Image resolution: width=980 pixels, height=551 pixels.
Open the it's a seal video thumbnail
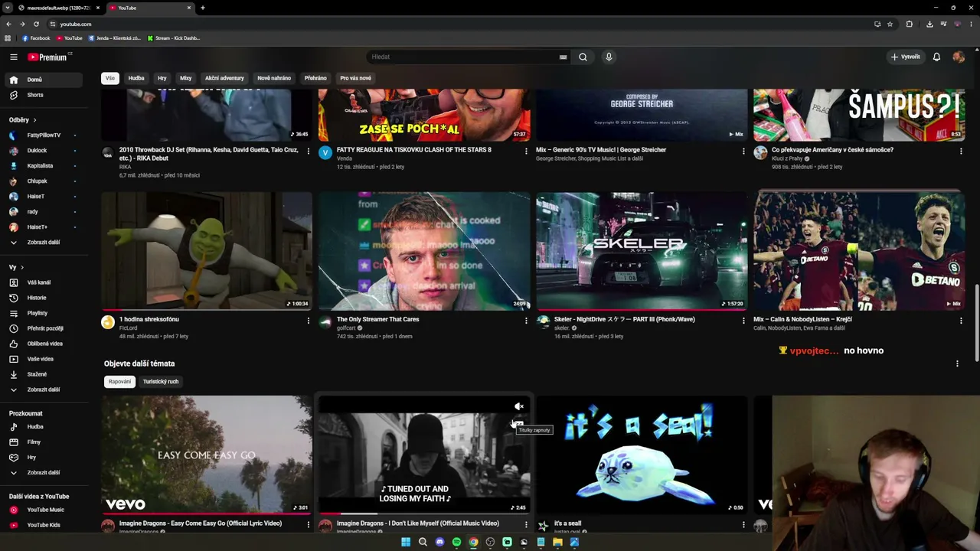[x=642, y=455]
